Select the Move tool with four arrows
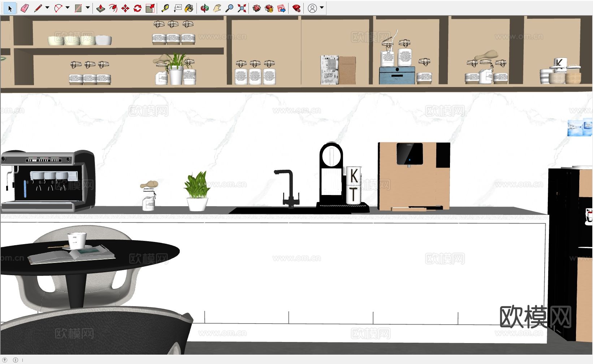The image size is (593, 364). coord(125,8)
